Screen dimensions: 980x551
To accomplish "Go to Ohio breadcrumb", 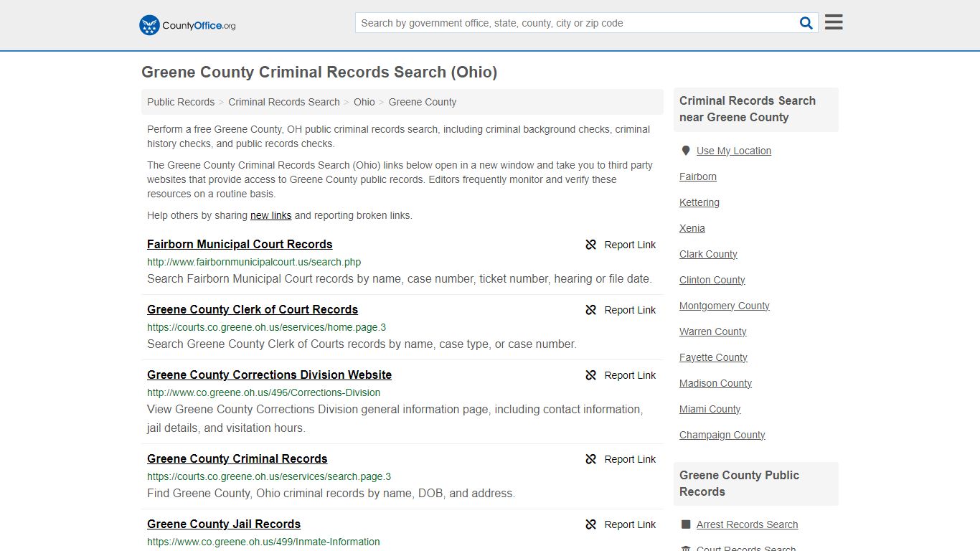I will pyautogui.click(x=364, y=102).
